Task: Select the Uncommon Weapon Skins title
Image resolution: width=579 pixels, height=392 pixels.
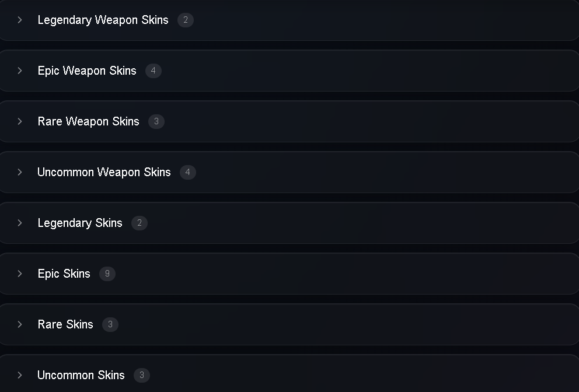Action: pos(104,172)
